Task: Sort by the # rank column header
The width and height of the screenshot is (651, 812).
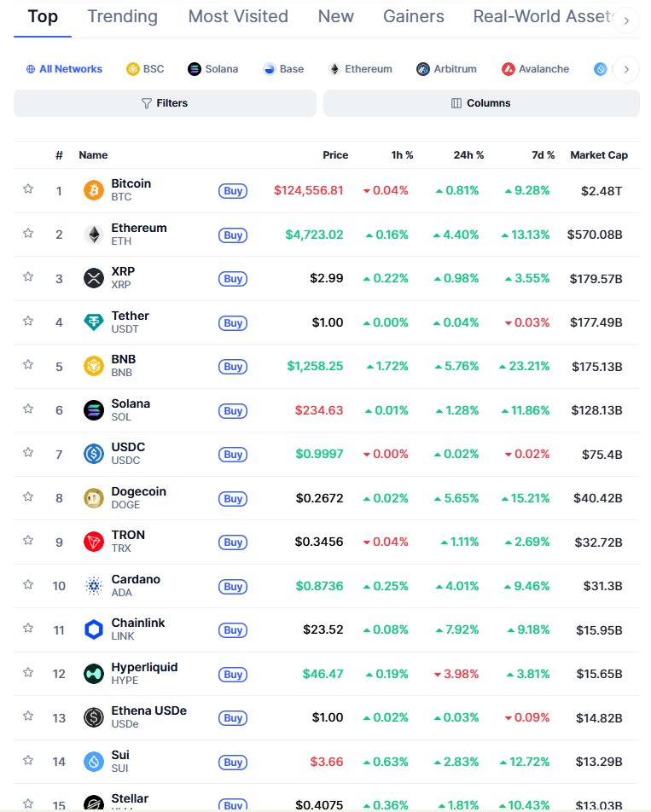Action: point(59,155)
